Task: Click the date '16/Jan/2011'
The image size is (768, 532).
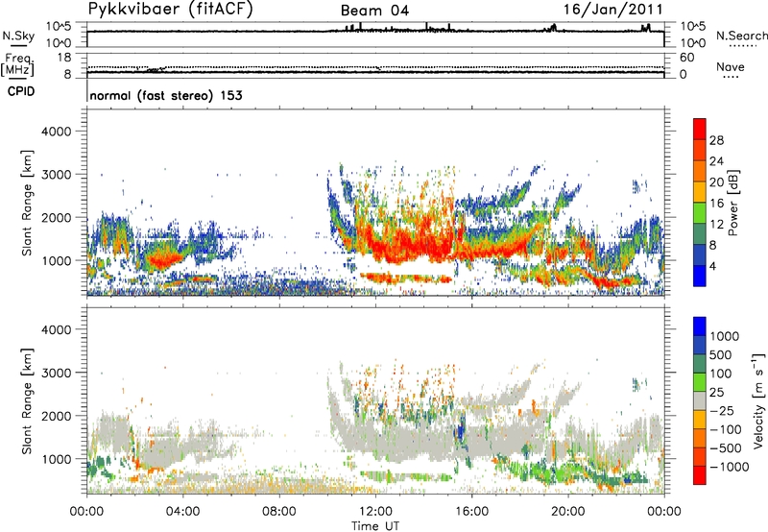Action: click(613, 9)
